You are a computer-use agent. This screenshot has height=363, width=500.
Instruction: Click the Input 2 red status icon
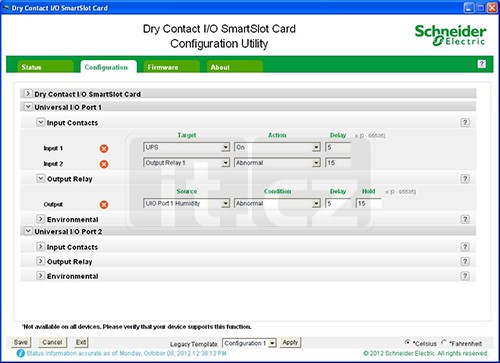click(104, 164)
